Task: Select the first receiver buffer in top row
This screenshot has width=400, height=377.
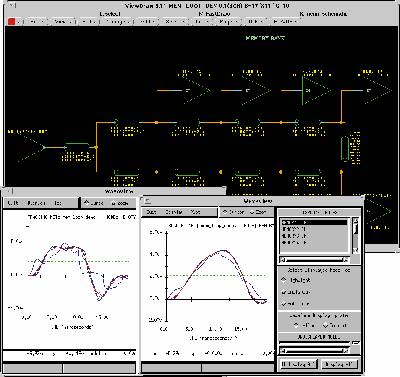Action: tap(197, 90)
